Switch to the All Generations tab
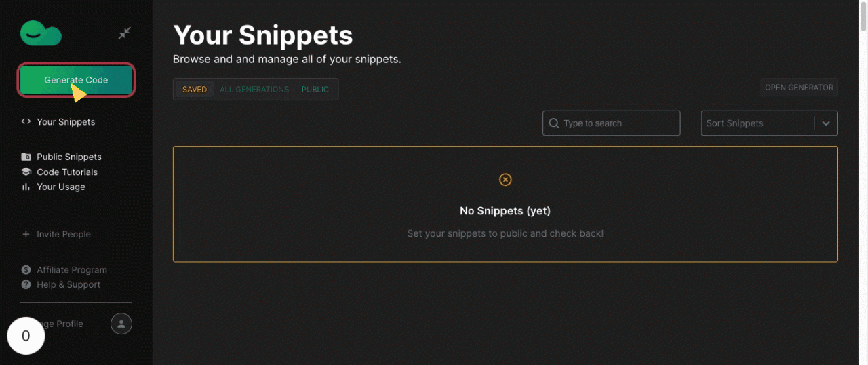Image resolution: width=868 pixels, height=365 pixels. click(254, 90)
